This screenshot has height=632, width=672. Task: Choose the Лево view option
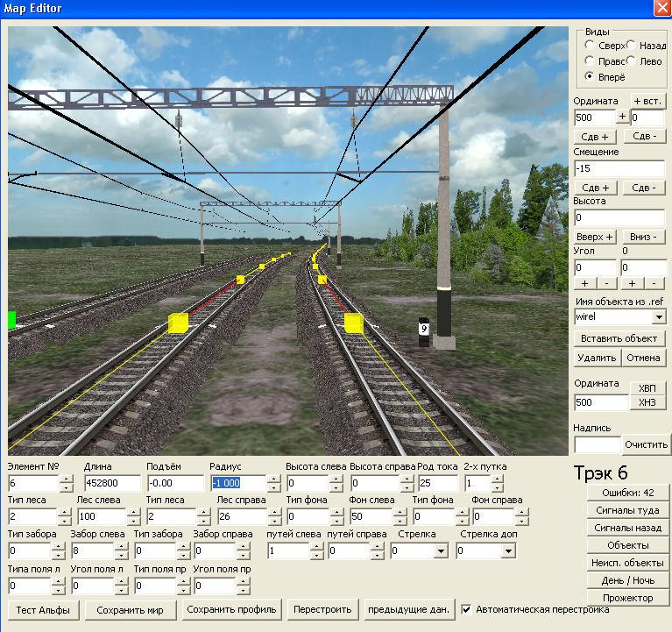[x=632, y=61]
